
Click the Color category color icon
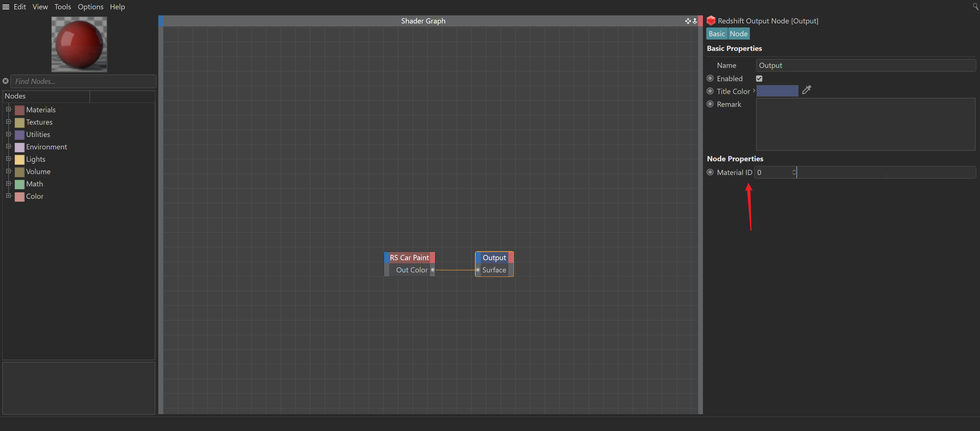pos(19,197)
